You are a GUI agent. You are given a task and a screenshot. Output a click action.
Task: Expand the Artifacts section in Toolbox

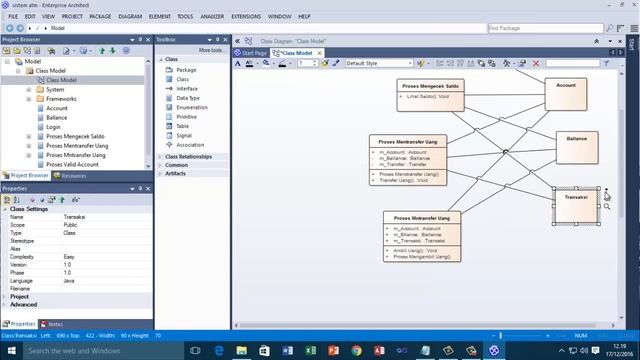tap(160, 173)
